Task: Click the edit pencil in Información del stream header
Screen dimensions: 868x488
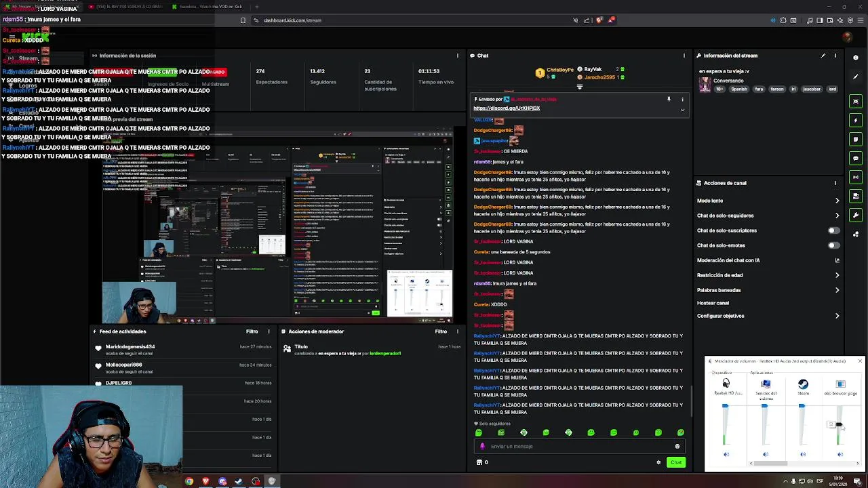Action: (x=823, y=56)
